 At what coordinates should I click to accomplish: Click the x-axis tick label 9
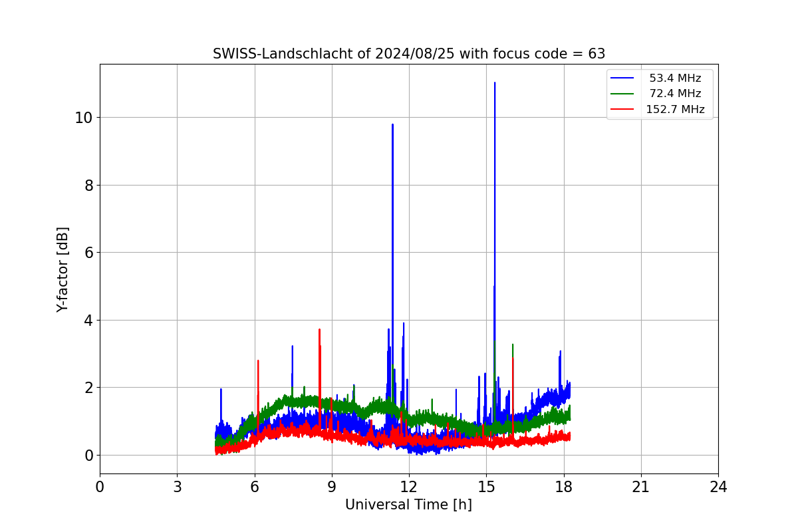[x=332, y=487]
